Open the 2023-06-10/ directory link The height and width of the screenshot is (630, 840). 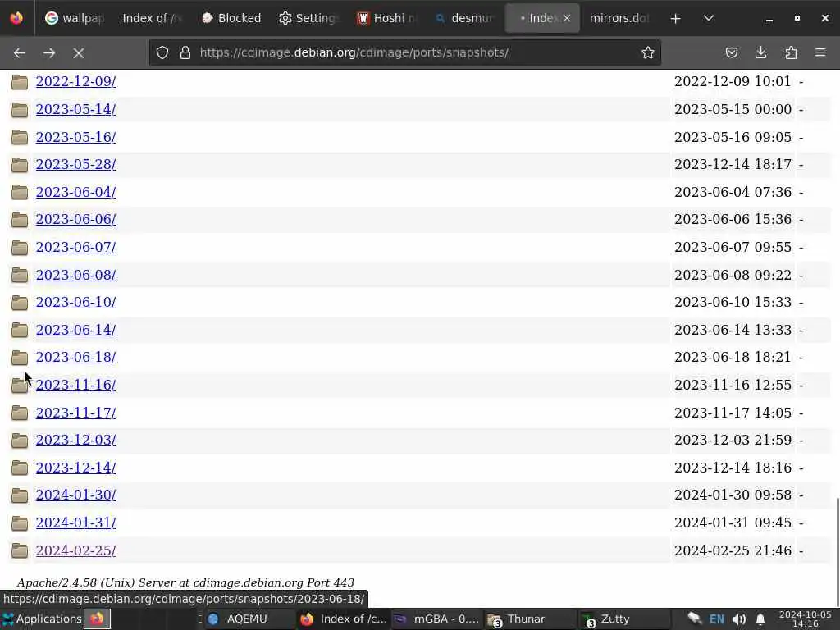75,303
